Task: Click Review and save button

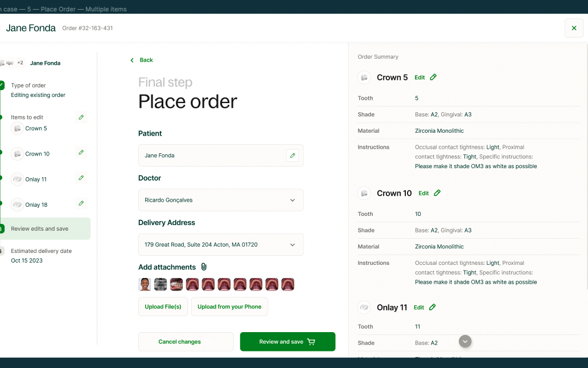Action: (x=287, y=342)
